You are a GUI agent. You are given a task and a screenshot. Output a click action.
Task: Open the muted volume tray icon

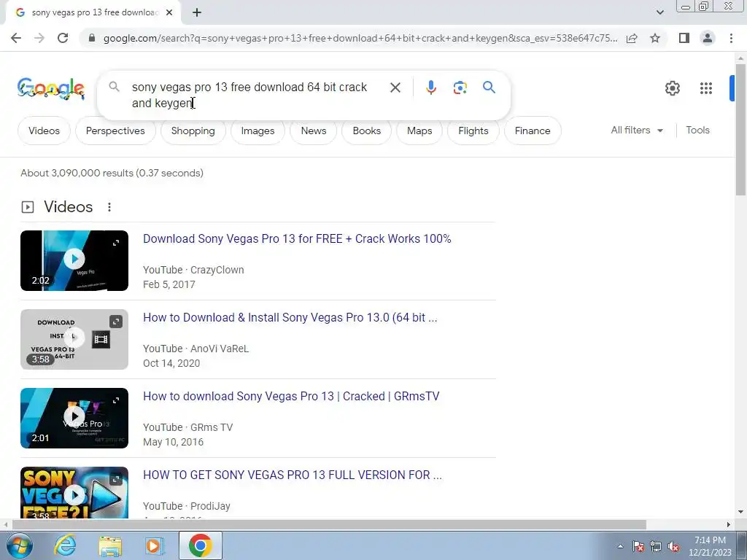pyautogui.click(x=673, y=547)
